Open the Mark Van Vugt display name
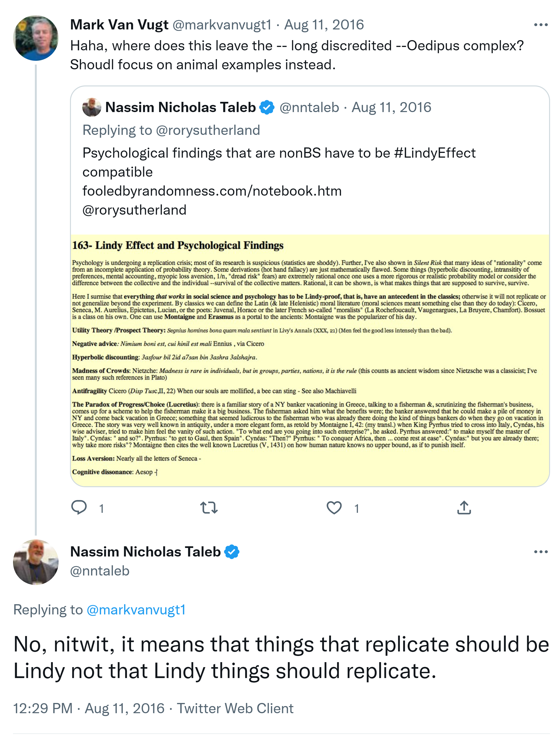Screen dimensions: 560x745 [119, 25]
